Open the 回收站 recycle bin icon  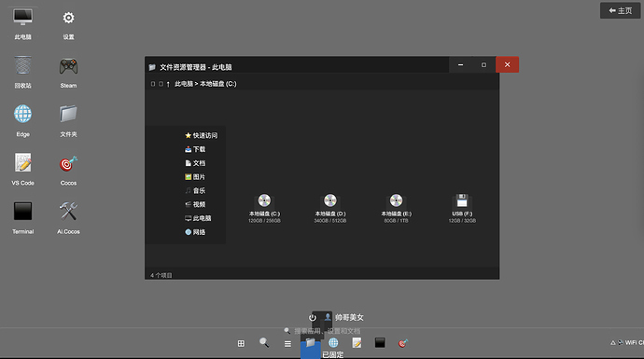pos(22,72)
